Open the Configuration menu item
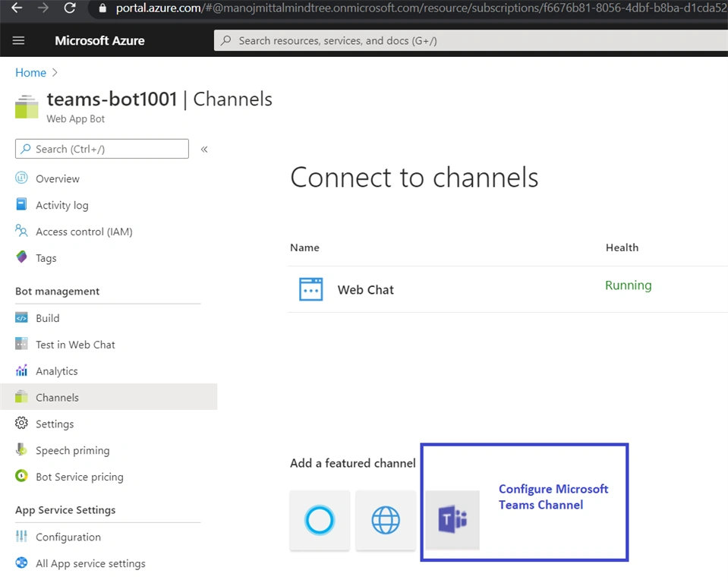728x583 pixels. [68, 537]
